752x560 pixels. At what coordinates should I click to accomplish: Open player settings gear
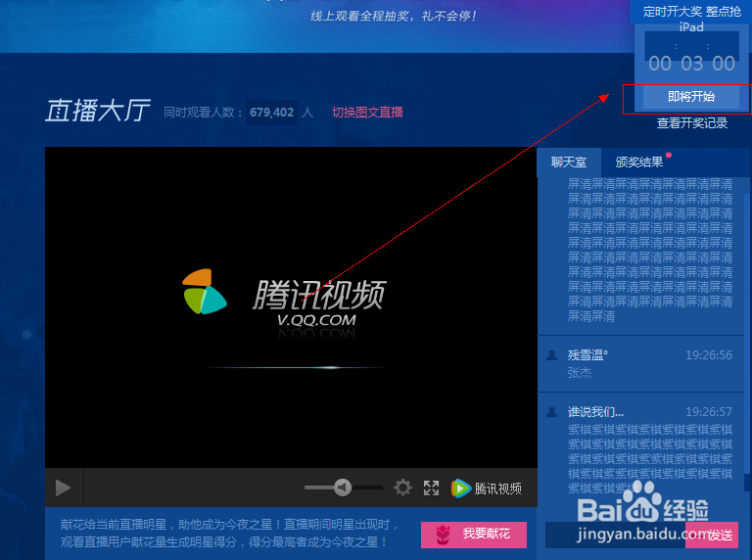pyautogui.click(x=402, y=488)
